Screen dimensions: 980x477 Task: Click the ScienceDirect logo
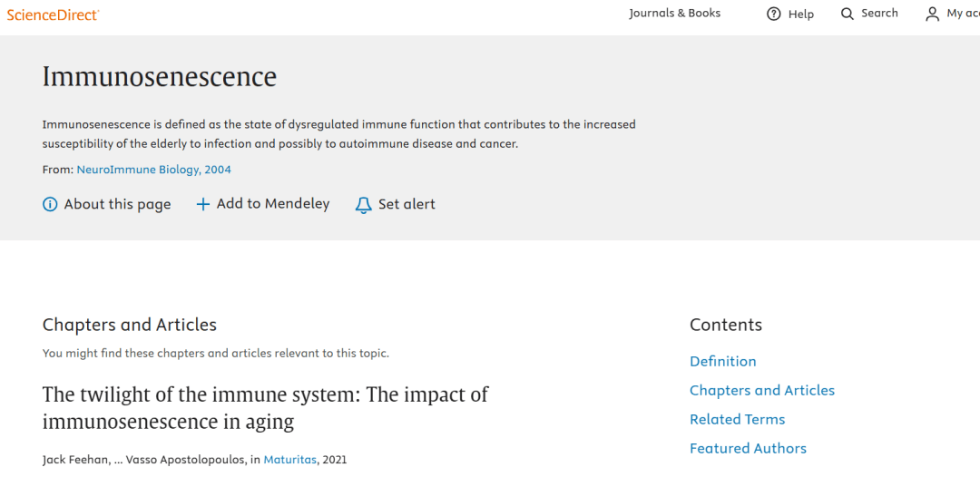[53, 15]
